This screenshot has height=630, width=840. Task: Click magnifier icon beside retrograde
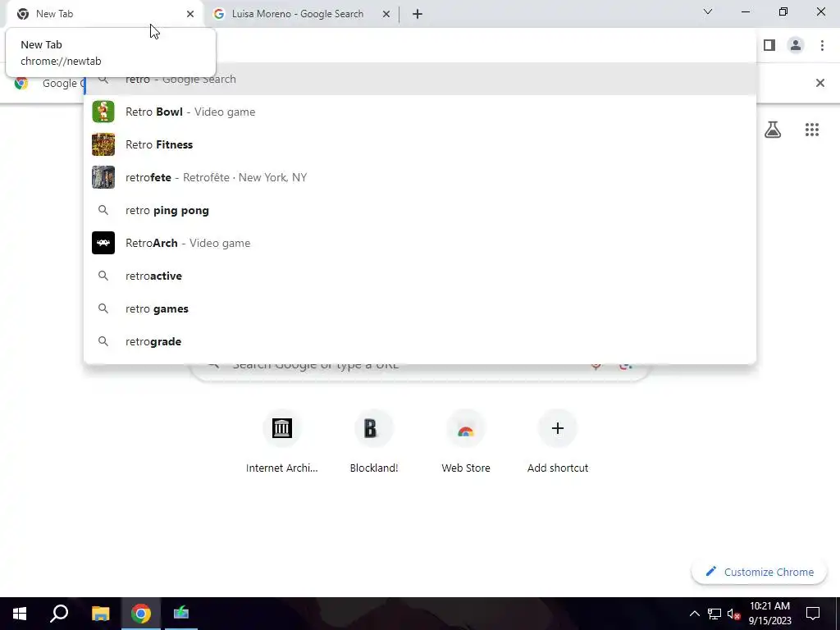tap(103, 341)
